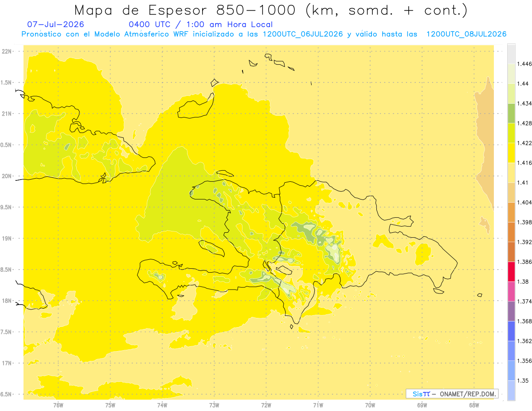Viewport: 532px width, 411px height.
Task: Click the '70W' longitude label
Action: 370,405
